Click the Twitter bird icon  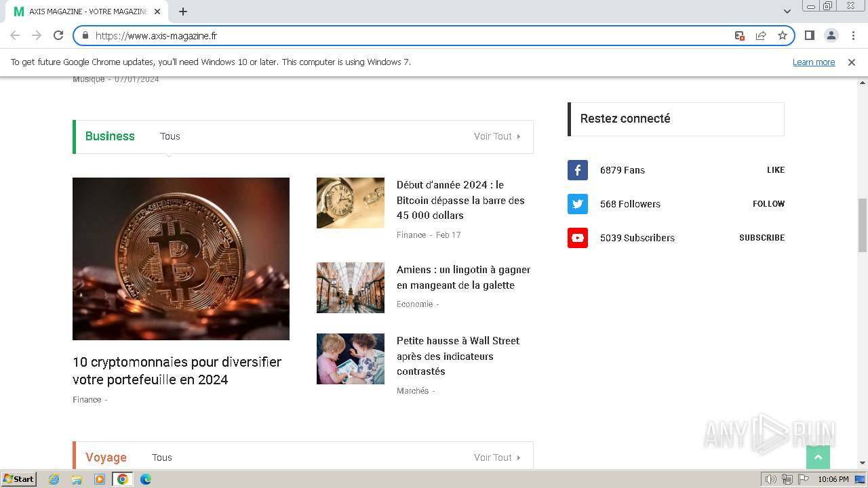click(578, 204)
